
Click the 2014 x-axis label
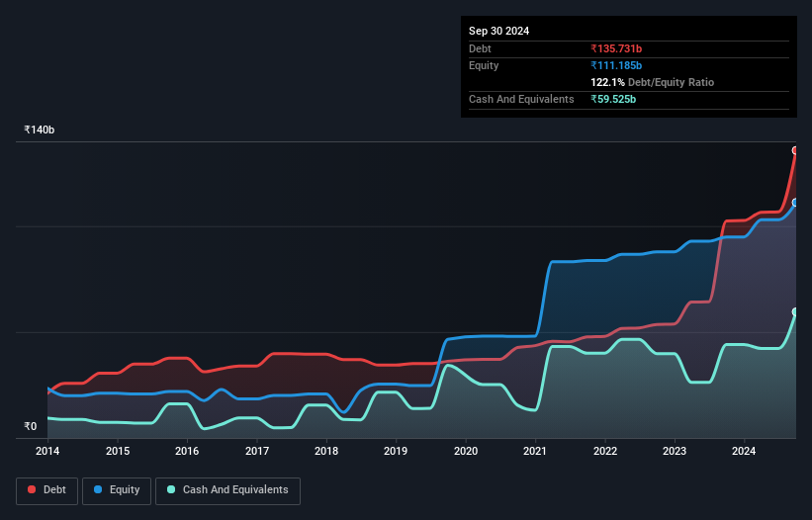(x=47, y=451)
